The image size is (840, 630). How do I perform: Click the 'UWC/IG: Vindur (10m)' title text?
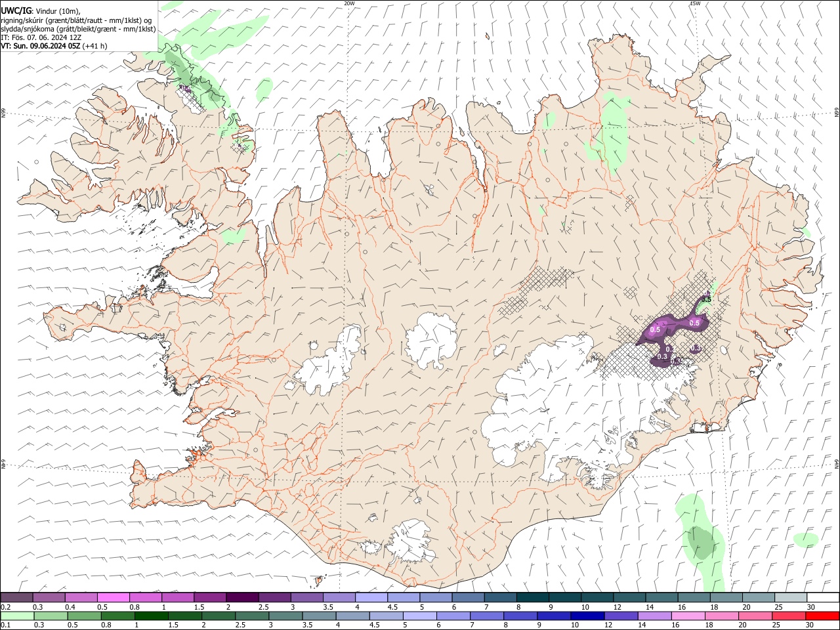point(40,11)
